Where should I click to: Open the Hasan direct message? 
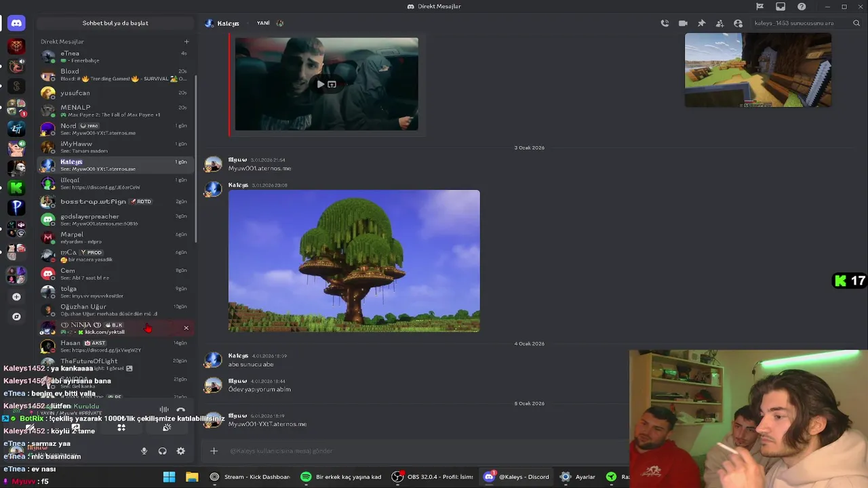115,346
